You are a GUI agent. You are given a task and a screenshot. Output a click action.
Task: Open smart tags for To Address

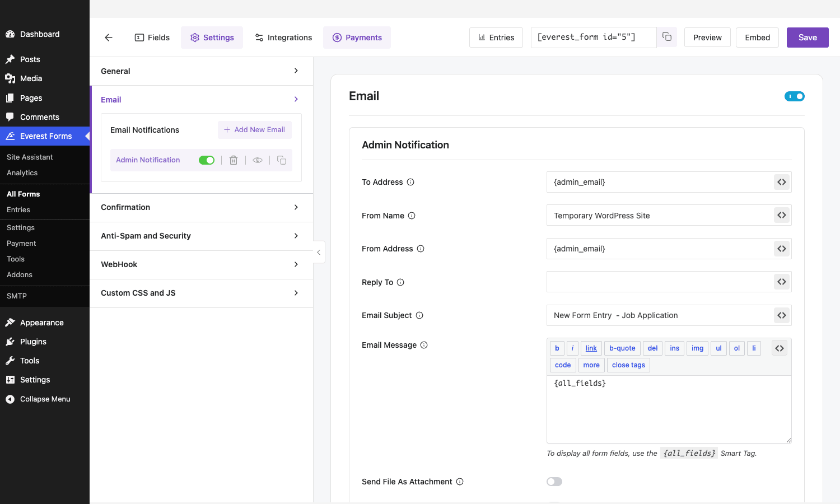click(782, 182)
